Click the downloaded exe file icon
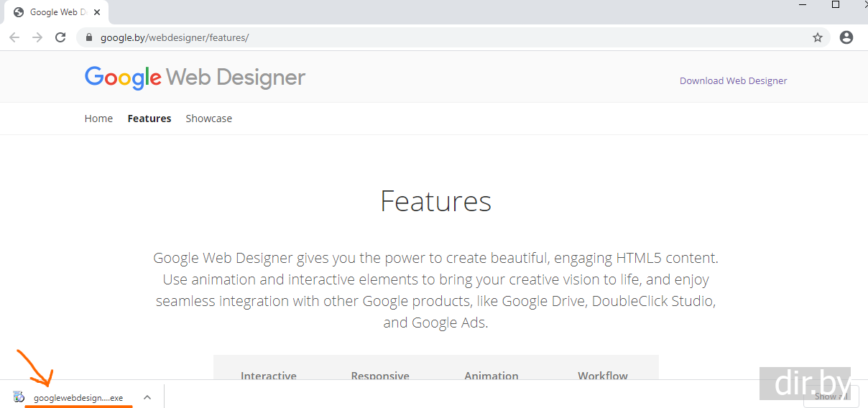Image resolution: width=868 pixels, height=408 pixels. pos(19,397)
